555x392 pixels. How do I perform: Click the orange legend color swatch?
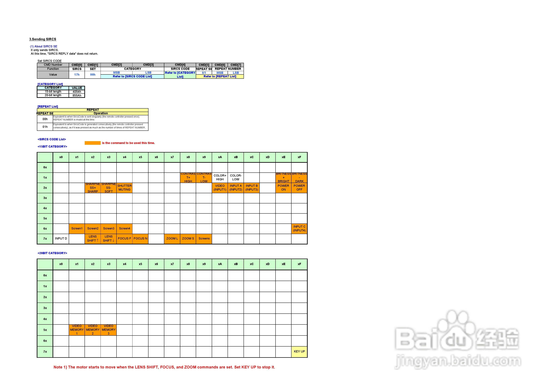pos(93,143)
